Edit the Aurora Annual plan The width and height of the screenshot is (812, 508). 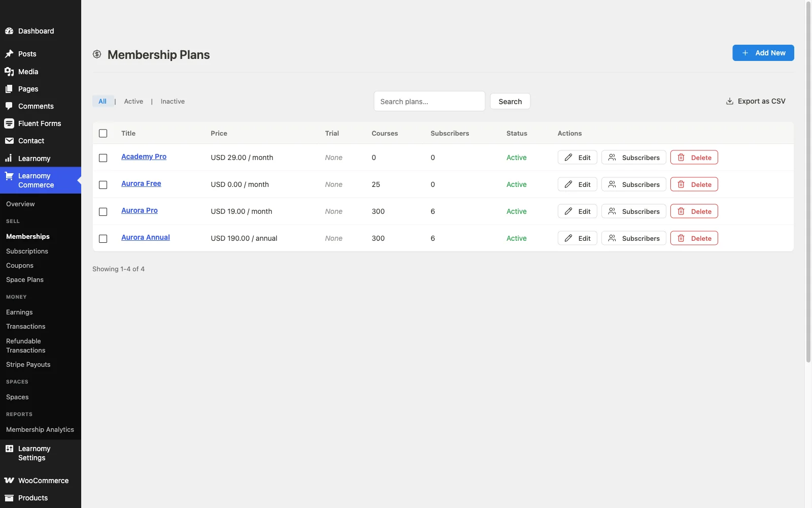coord(578,238)
